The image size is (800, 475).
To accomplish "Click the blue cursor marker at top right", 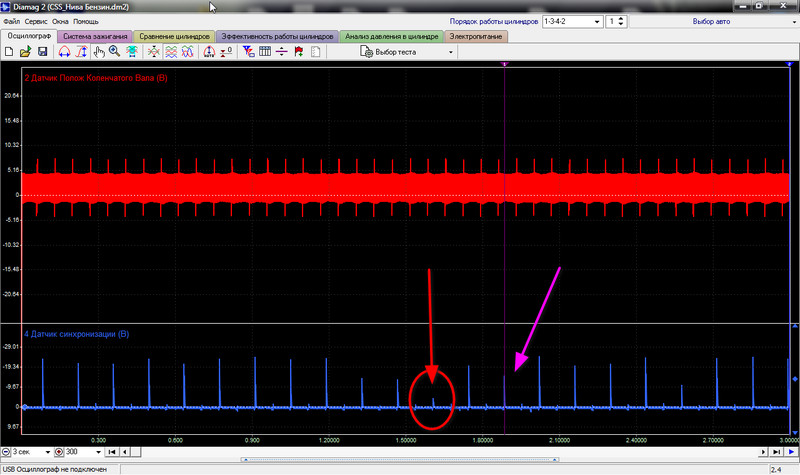I will coord(789,64).
